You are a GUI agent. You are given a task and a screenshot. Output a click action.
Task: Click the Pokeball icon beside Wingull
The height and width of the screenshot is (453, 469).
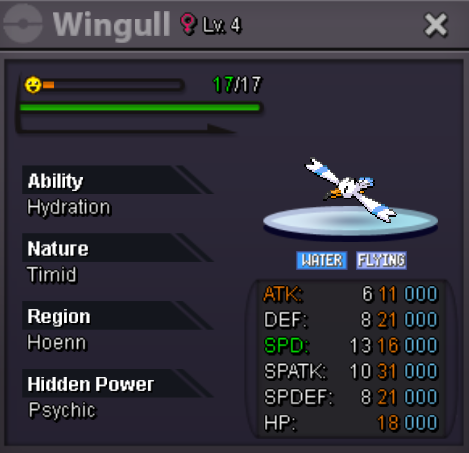click(x=23, y=23)
